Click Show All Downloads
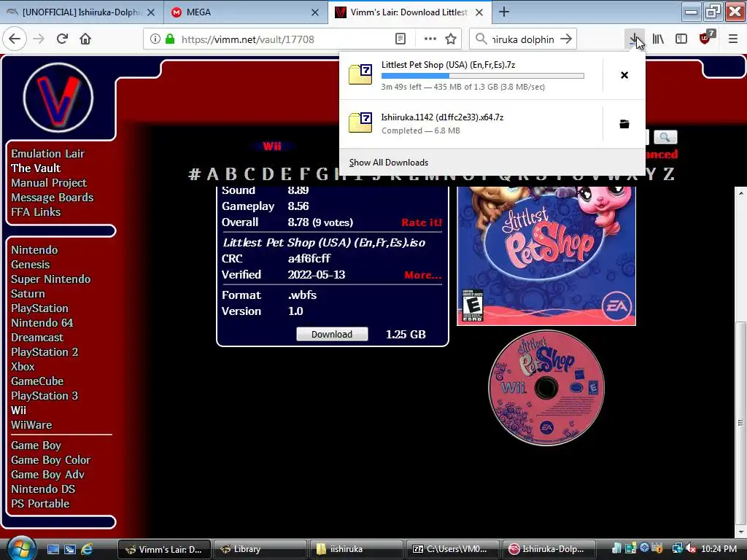Screen dimensions: 747x560 click(388, 163)
